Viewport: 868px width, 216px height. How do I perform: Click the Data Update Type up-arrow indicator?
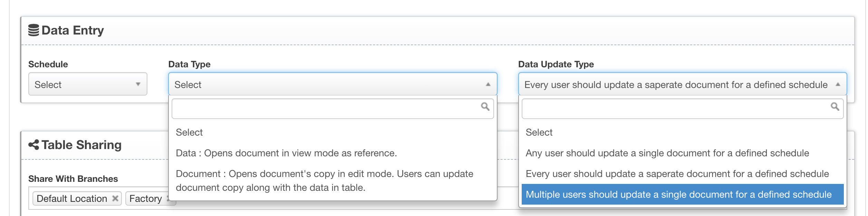click(838, 84)
